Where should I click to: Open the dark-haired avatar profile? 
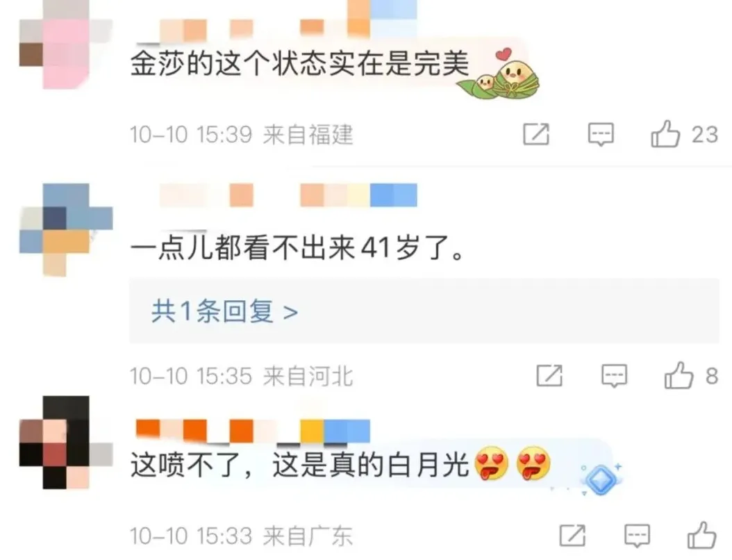pyautogui.click(x=66, y=443)
